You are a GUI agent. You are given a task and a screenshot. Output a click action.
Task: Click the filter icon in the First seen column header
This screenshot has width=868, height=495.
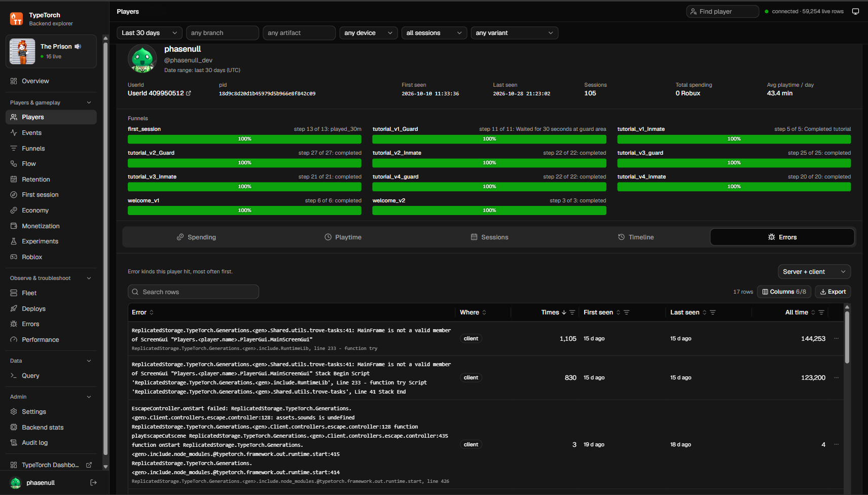pyautogui.click(x=627, y=312)
